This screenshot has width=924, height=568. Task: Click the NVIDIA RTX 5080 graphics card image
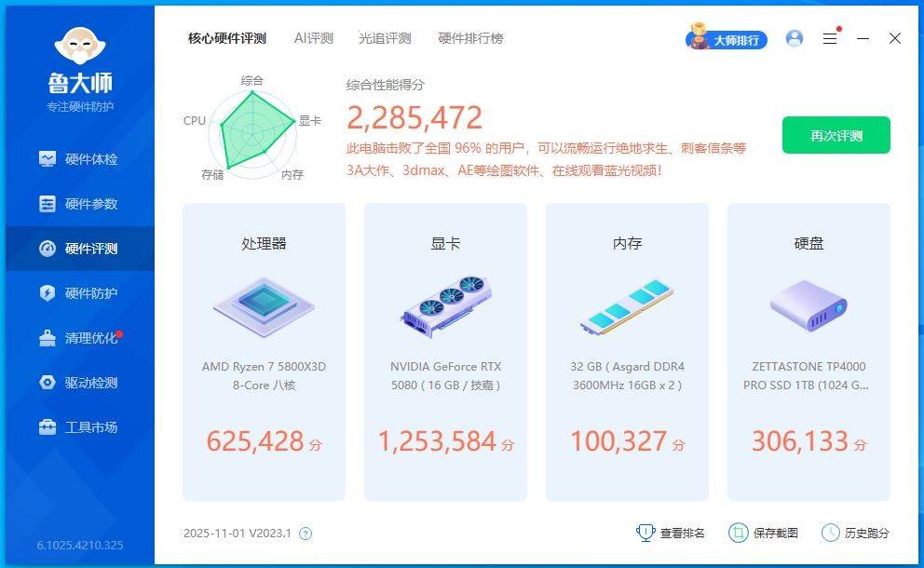click(x=445, y=309)
